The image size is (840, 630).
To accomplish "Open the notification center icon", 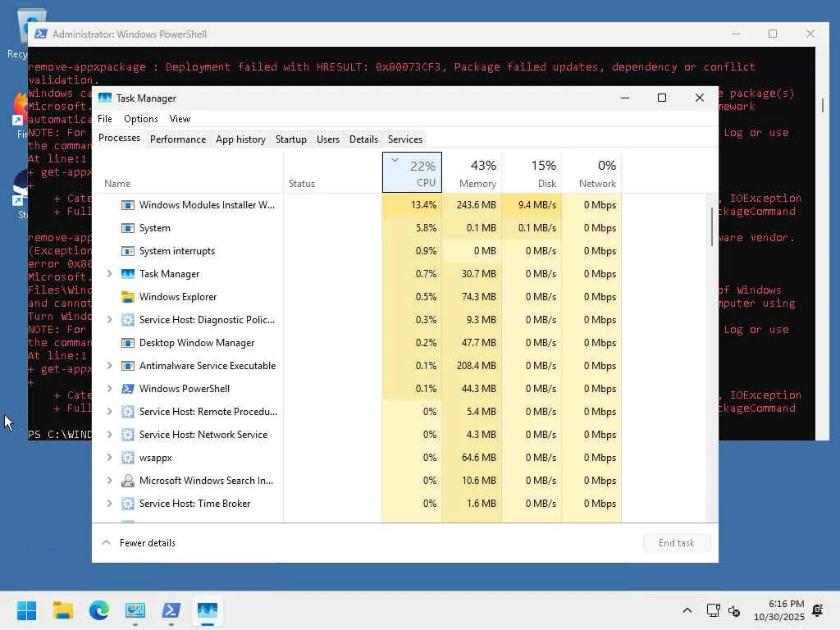I will coord(818,610).
